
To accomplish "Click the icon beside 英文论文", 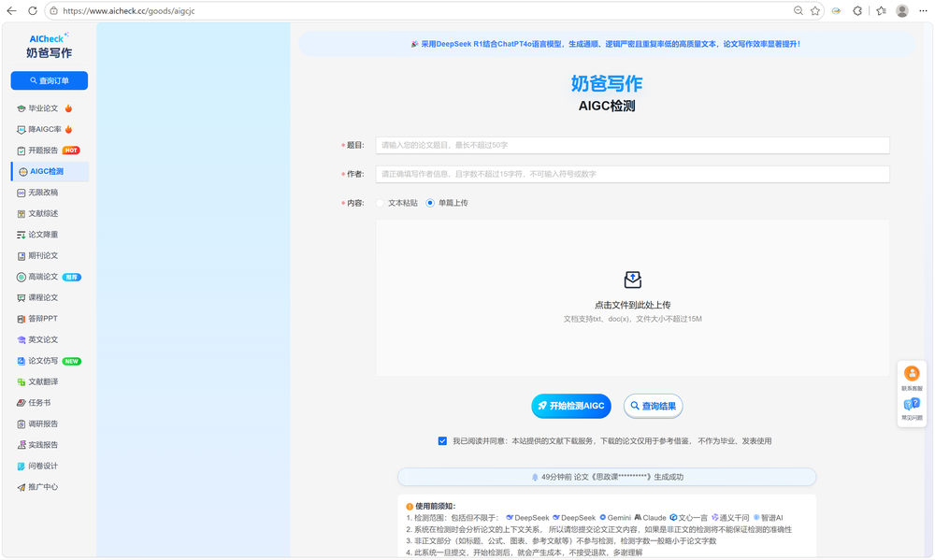I will pyautogui.click(x=22, y=340).
